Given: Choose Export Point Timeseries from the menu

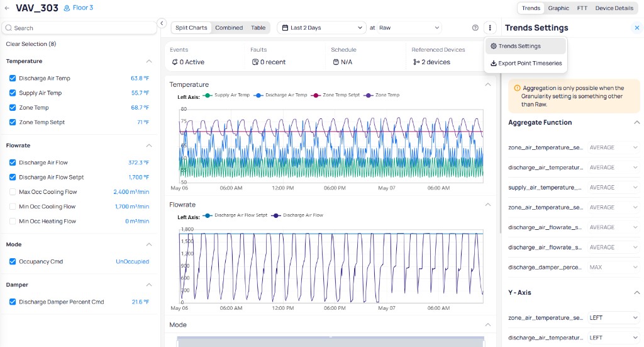Looking at the screenshot, I should (526, 64).
